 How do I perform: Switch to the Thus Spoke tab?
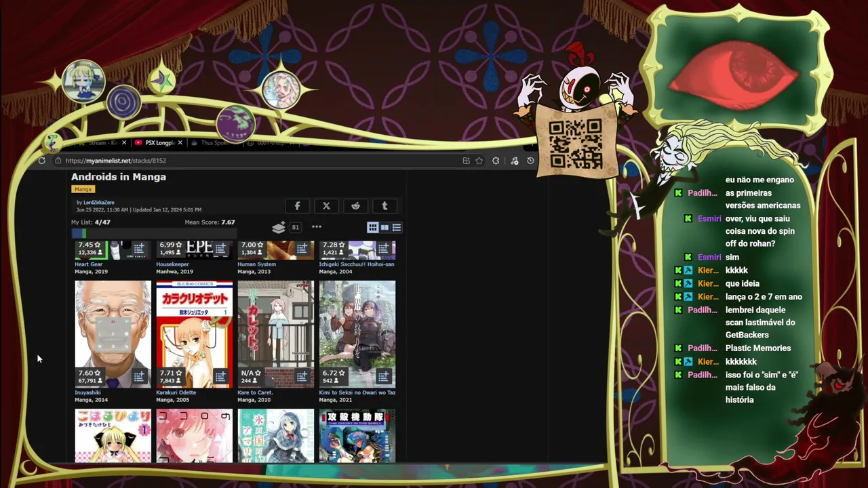click(214, 143)
